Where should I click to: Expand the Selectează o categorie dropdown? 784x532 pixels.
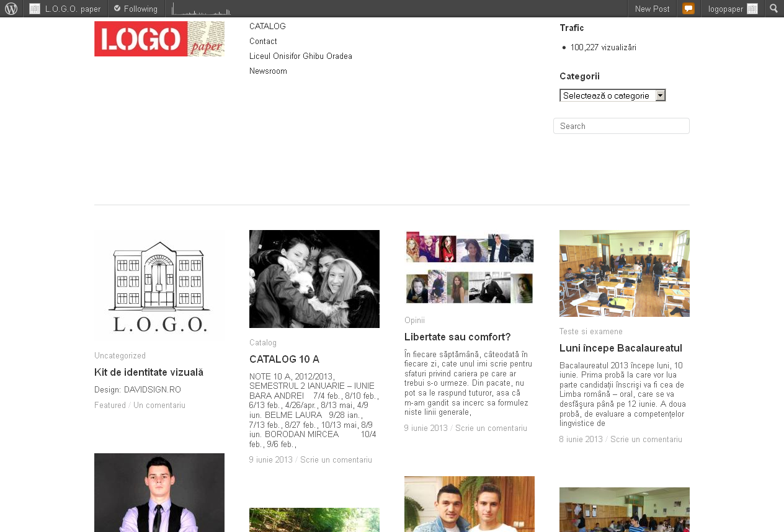(612, 95)
